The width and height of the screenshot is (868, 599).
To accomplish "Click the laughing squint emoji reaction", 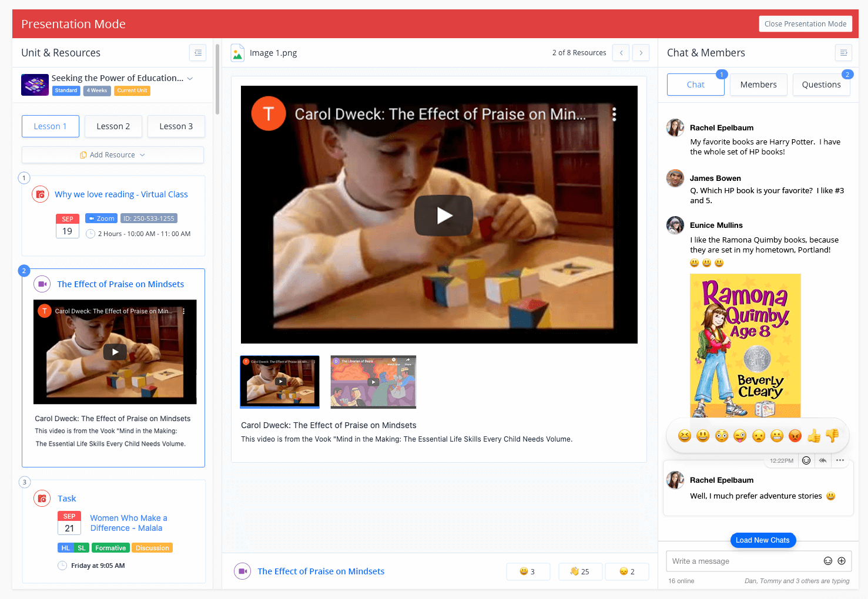I will point(684,436).
